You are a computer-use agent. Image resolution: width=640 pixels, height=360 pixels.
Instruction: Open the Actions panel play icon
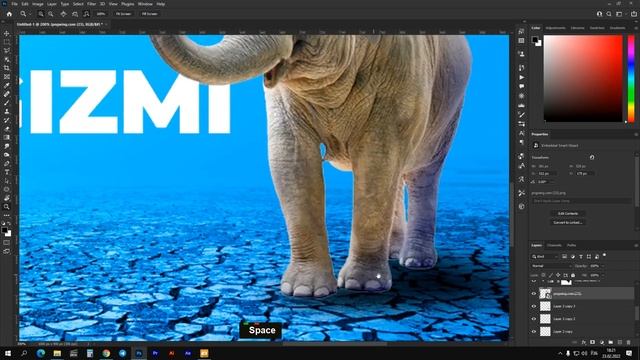[x=521, y=77]
